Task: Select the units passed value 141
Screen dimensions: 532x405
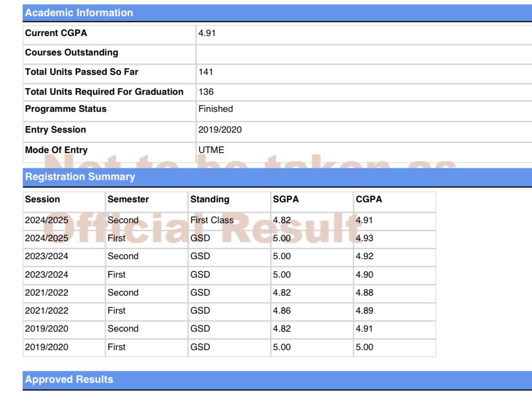Action: 205,72
